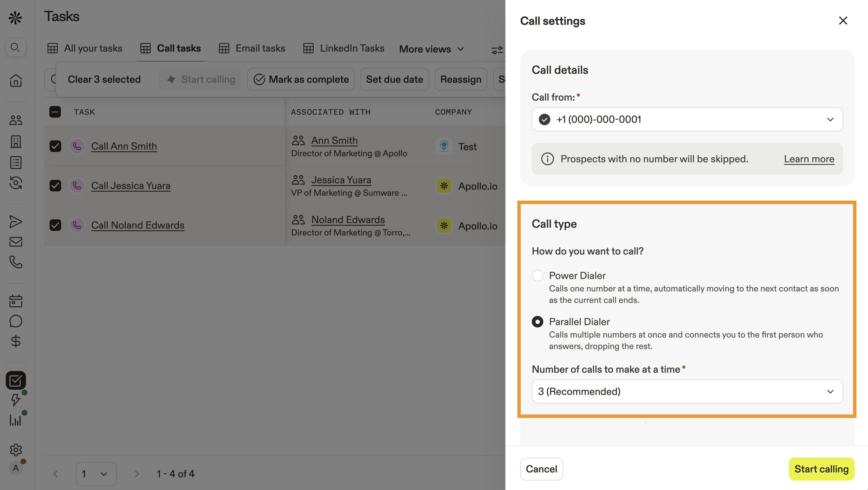The image size is (868, 490).
Task: Open the People icon in the sidebar
Action: coord(16,120)
